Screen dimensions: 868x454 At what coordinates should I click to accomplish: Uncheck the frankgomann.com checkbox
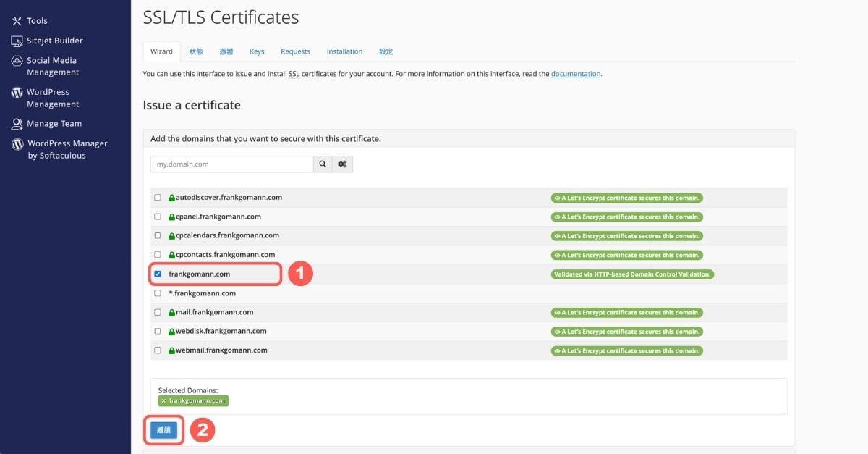click(x=158, y=274)
